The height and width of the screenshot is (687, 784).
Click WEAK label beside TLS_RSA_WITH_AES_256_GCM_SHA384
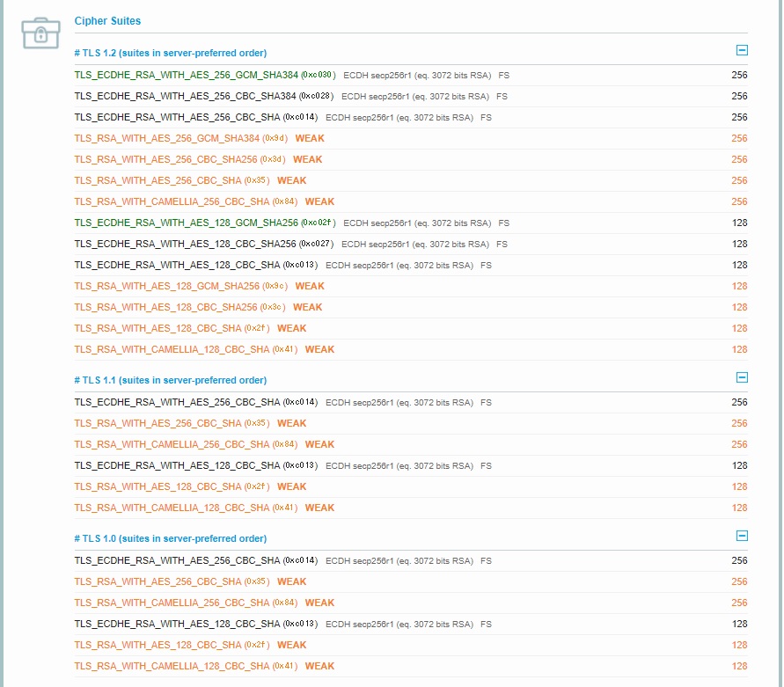pyautogui.click(x=310, y=138)
